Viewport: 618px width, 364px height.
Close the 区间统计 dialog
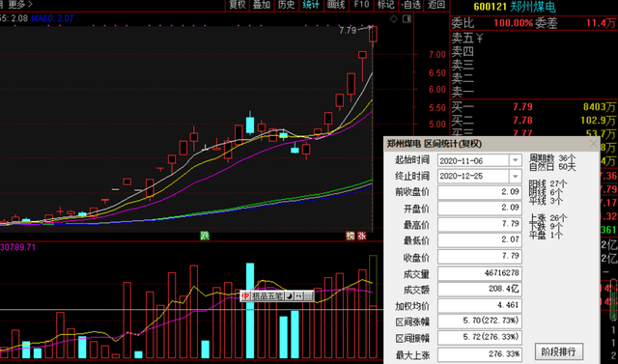[x=593, y=144]
